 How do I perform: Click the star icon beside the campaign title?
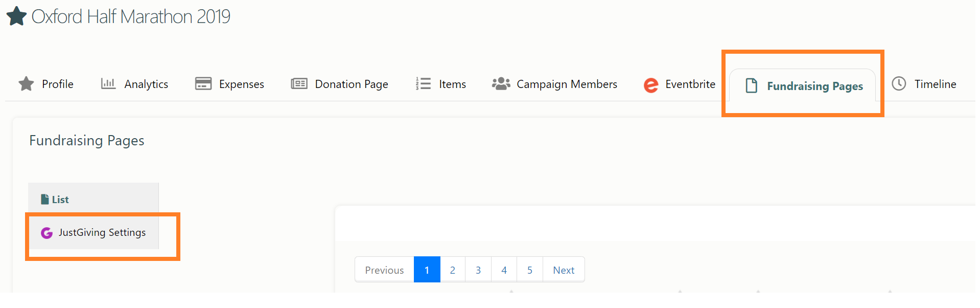(16, 16)
